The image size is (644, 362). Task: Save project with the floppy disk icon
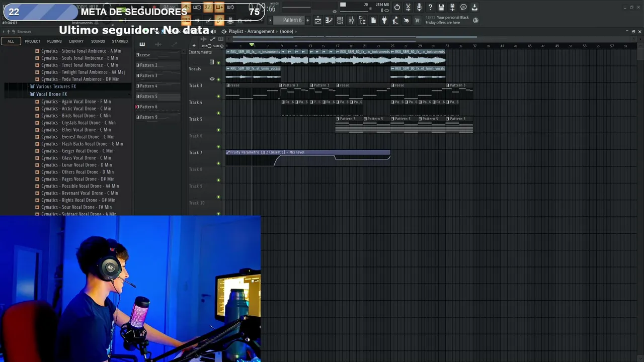click(441, 7)
